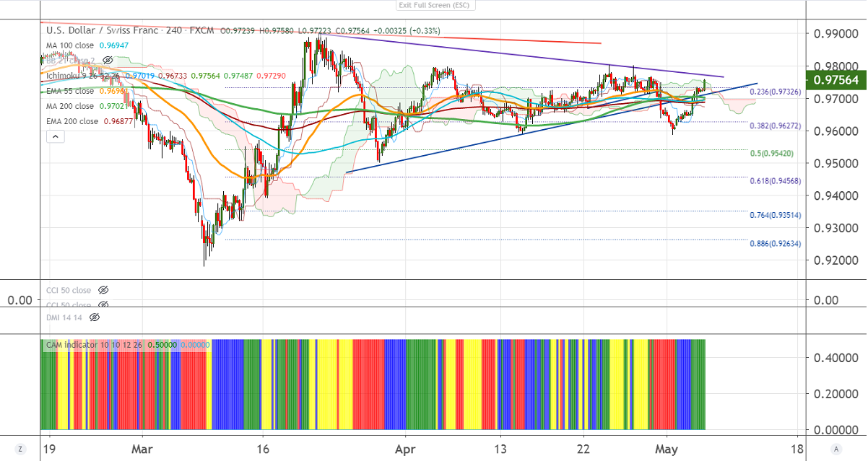Click the 0.40000 CAM axis label
This screenshot has width=868, height=461.
pyautogui.click(x=836, y=358)
